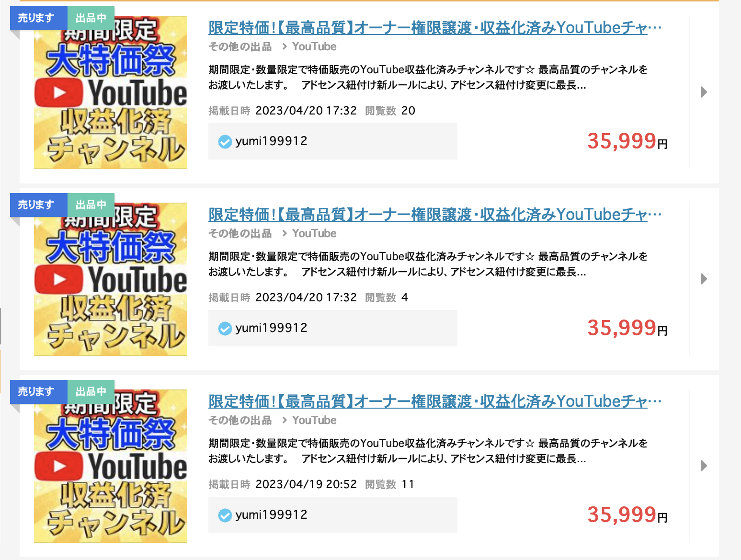Open first listing title link 限定特価
741x560 pixels.
click(435, 28)
